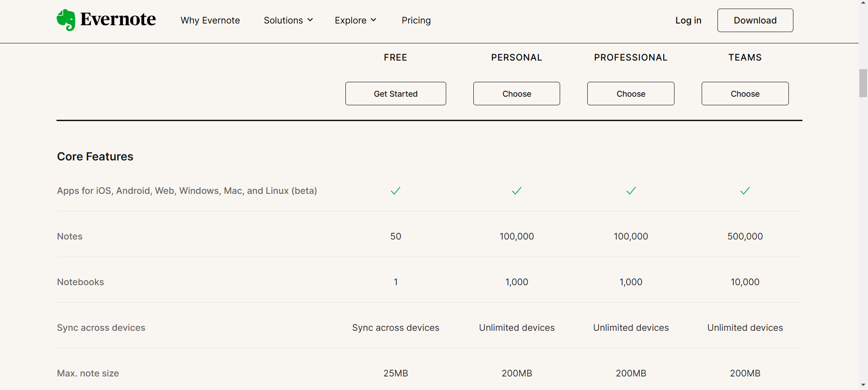Click the Free plan notes value 50
This screenshot has height=390, width=868.
pos(396,236)
